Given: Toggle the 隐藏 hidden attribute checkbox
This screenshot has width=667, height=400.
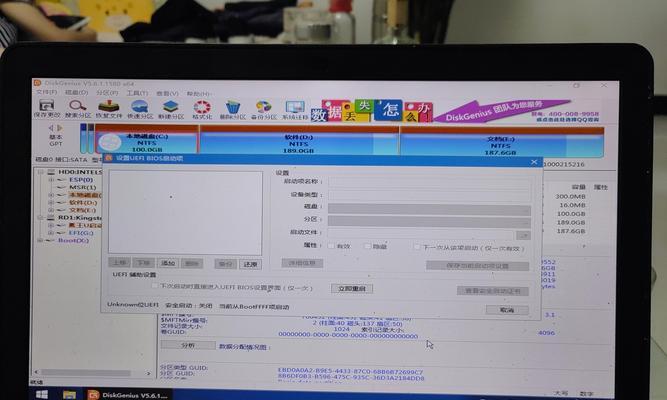Looking at the screenshot, I should pyautogui.click(x=368, y=246).
